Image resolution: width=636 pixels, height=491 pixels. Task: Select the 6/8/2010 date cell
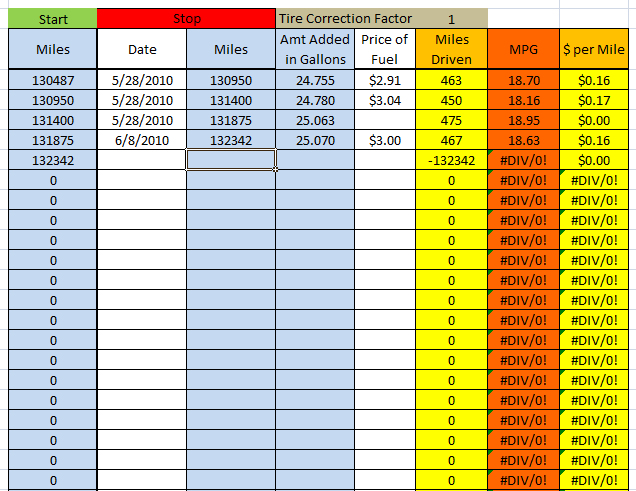click(142, 140)
